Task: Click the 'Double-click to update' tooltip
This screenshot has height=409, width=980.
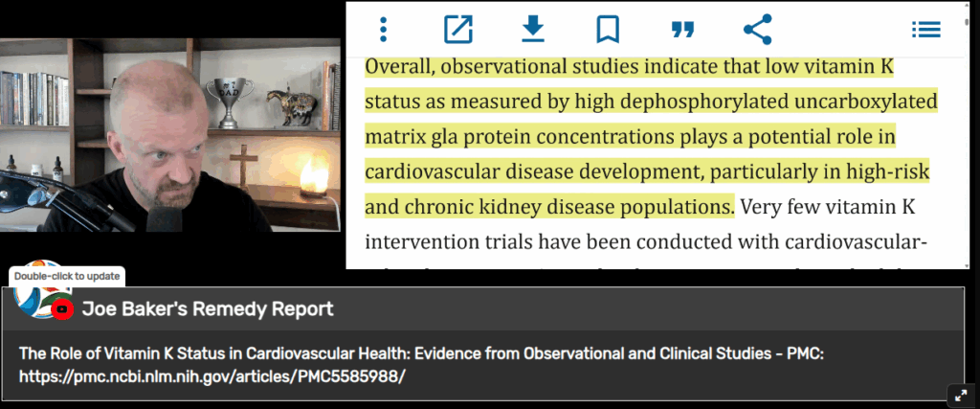Action: pos(66,277)
